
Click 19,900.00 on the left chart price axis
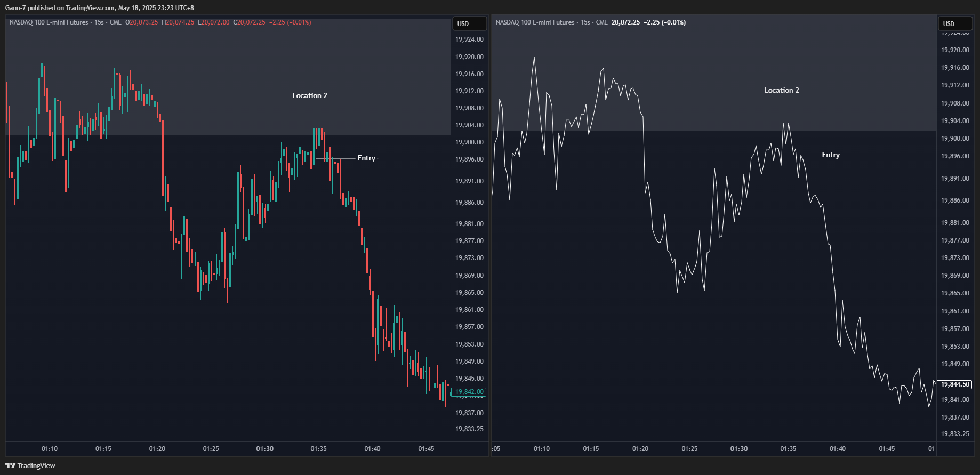click(469, 142)
